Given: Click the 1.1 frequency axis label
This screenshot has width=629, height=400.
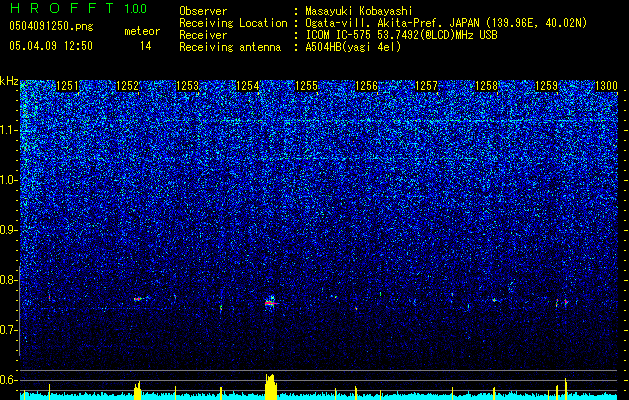Looking at the screenshot, I should [9, 130].
